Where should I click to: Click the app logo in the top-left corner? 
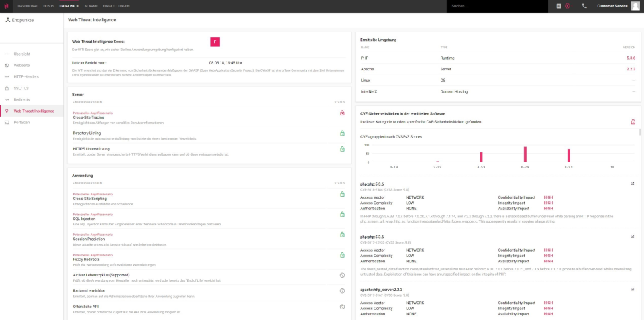coord(6,6)
